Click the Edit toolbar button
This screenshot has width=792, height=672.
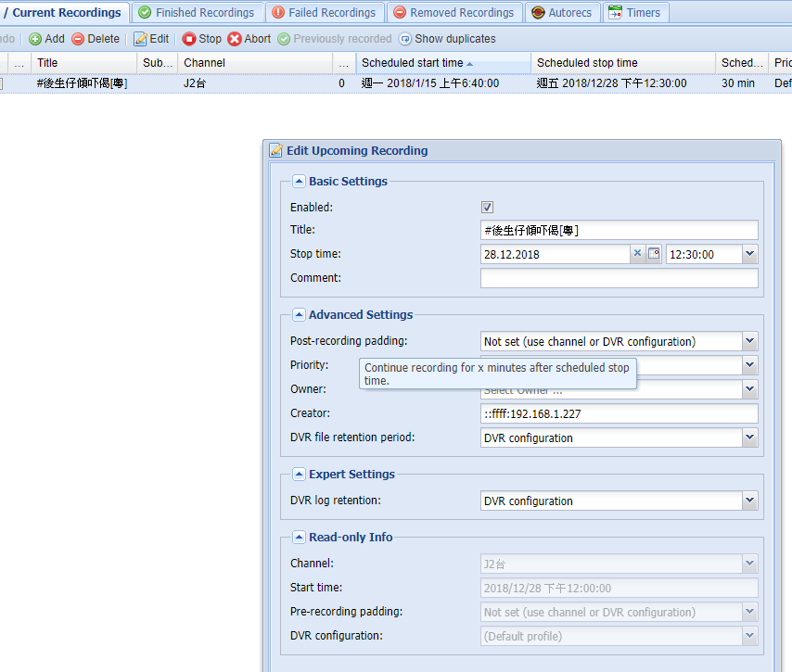coord(151,39)
